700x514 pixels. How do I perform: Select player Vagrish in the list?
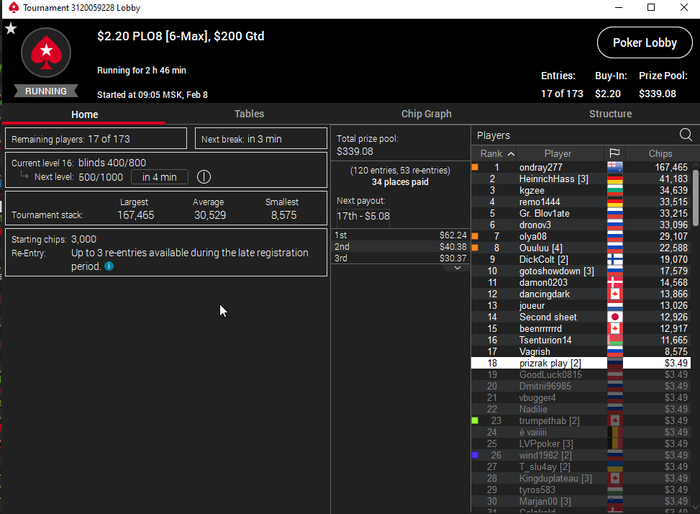(x=580, y=351)
